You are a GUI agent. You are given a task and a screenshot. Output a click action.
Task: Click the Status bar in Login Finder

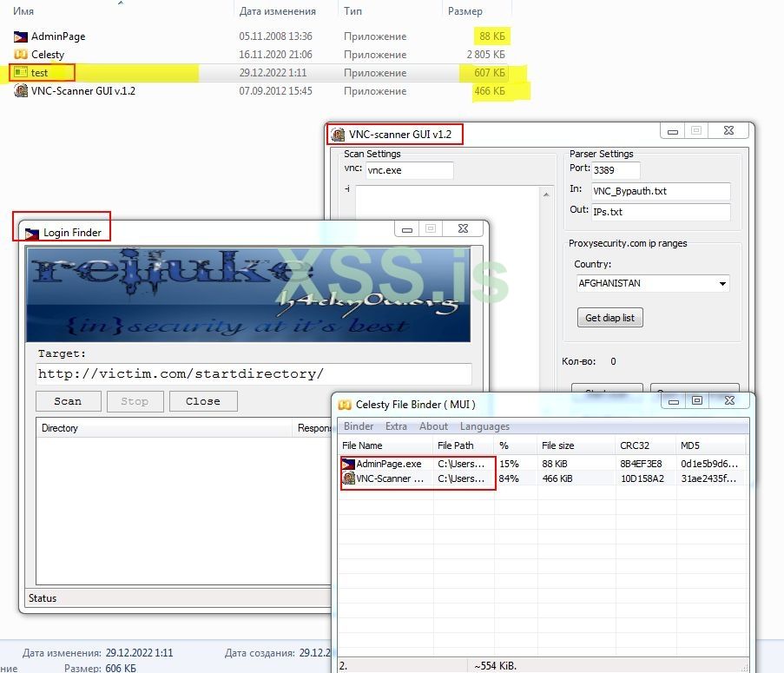point(177,598)
